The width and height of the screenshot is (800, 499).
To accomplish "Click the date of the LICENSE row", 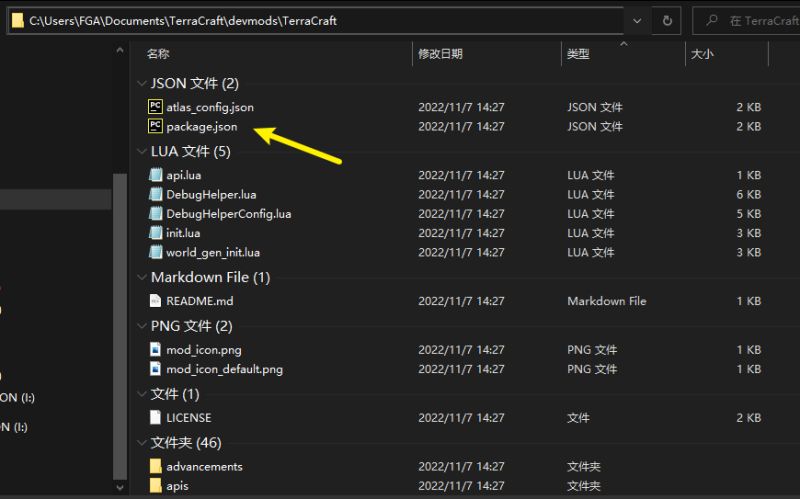I will click(461, 417).
